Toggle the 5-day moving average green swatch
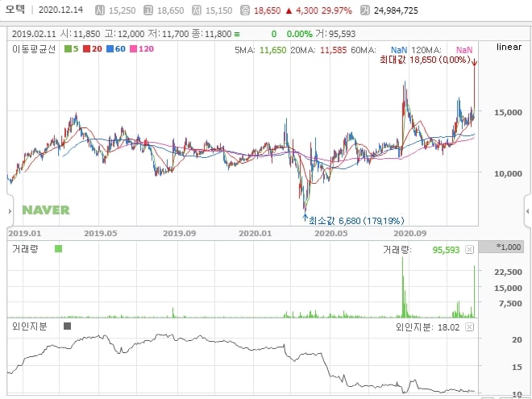Viewport: 532px width, 399px height. pyautogui.click(x=68, y=49)
